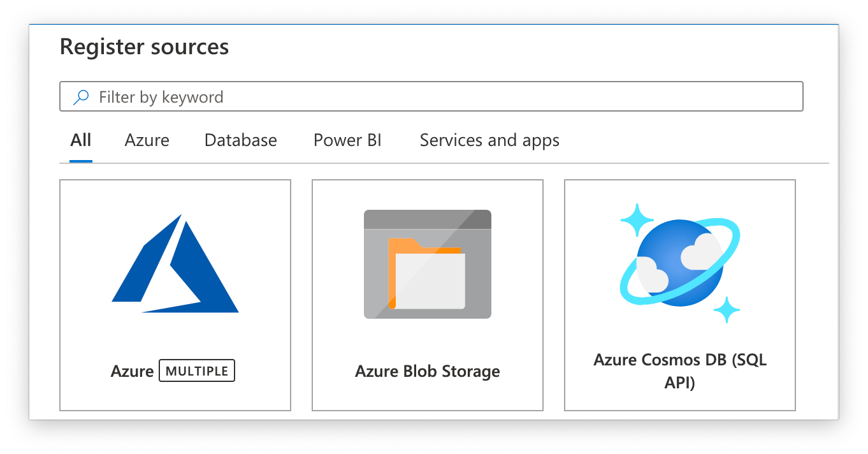868x454 pixels.
Task: Click the MULTIPLE badge on the Azure tile
Action: point(196,370)
